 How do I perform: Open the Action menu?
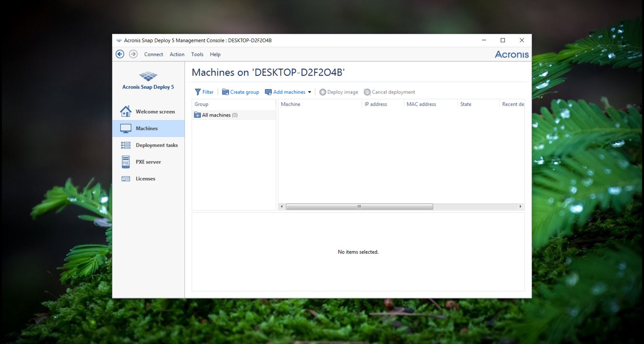coord(177,54)
